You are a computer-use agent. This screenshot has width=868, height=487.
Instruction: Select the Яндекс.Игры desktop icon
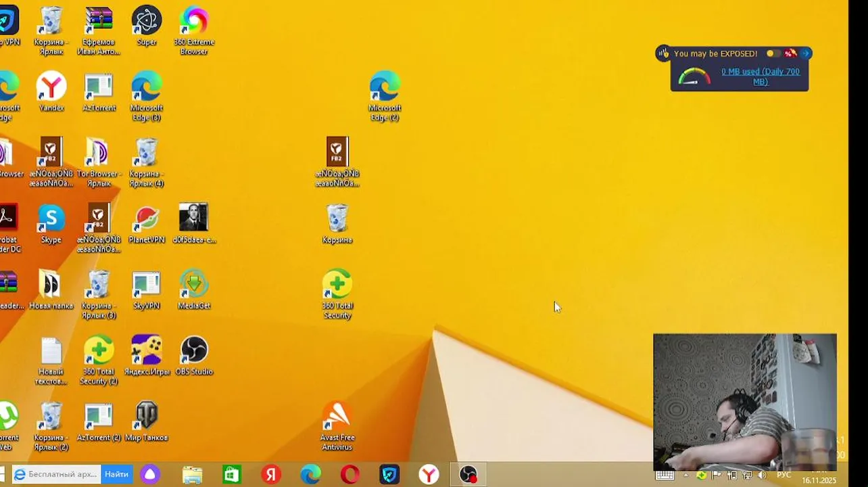[147, 355]
